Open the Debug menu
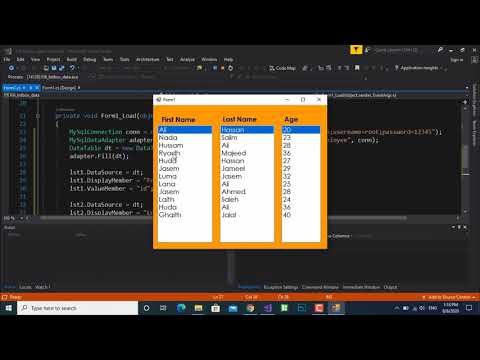The image size is (480, 360). point(89,59)
